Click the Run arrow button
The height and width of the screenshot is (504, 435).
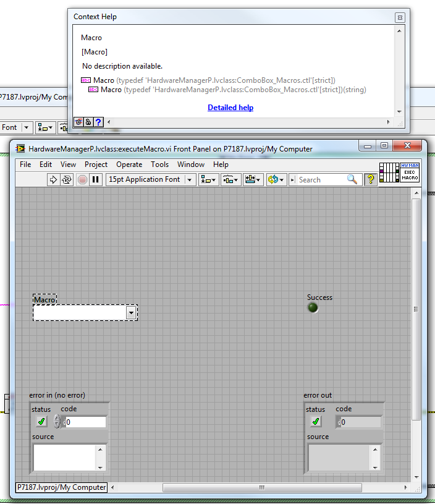point(53,179)
